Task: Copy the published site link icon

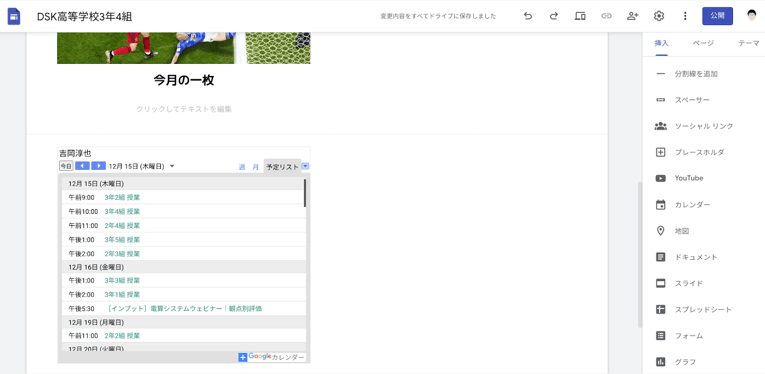Action: (x=606, y=16)
